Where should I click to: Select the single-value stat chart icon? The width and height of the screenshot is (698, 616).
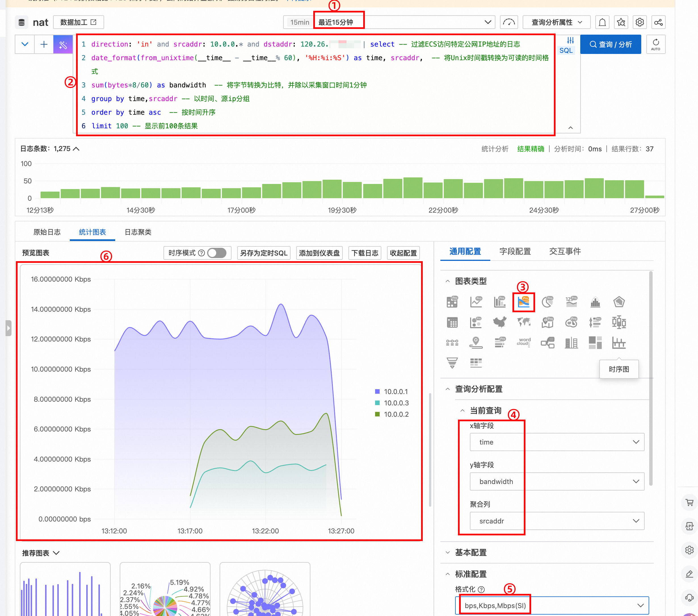571,302
